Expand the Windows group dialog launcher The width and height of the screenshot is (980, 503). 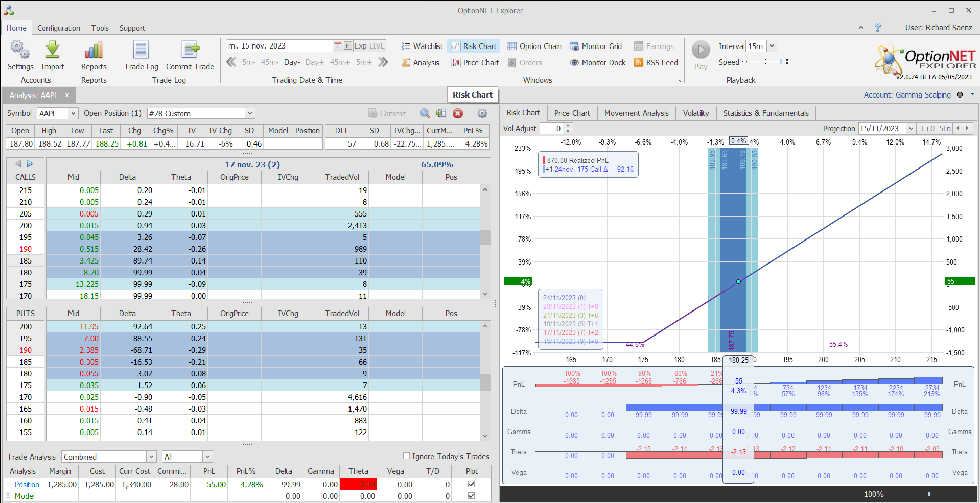(x=679, y=80)
